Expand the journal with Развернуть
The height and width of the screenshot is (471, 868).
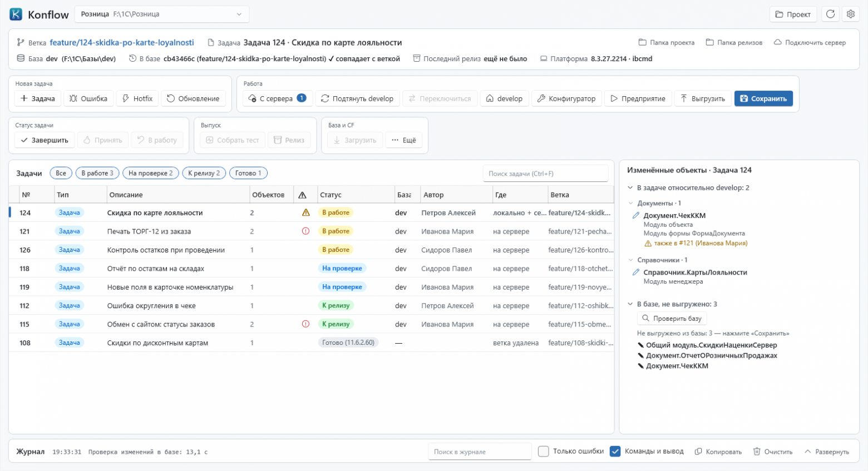click(827, 452)
